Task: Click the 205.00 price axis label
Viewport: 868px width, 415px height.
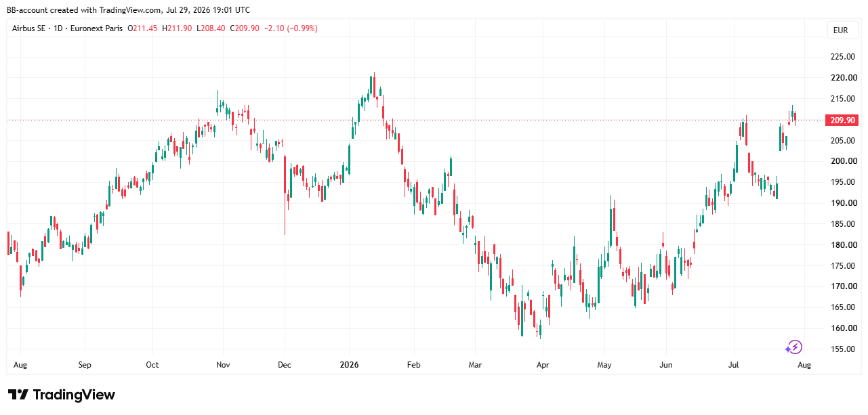Action: coord(844,141)
